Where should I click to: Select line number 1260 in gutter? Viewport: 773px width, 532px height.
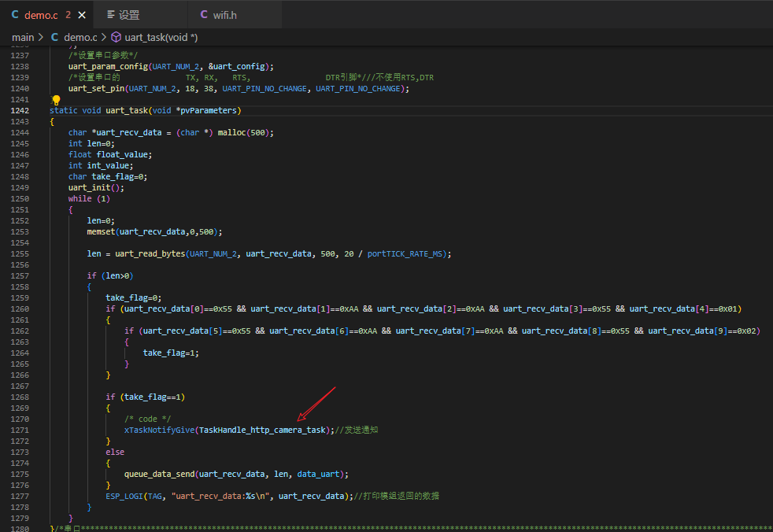(20, 309)
